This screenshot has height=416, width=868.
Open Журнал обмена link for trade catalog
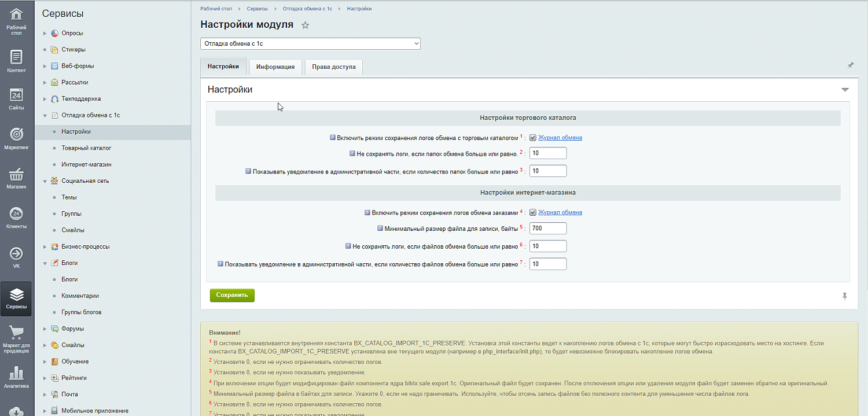coord(560,138)
